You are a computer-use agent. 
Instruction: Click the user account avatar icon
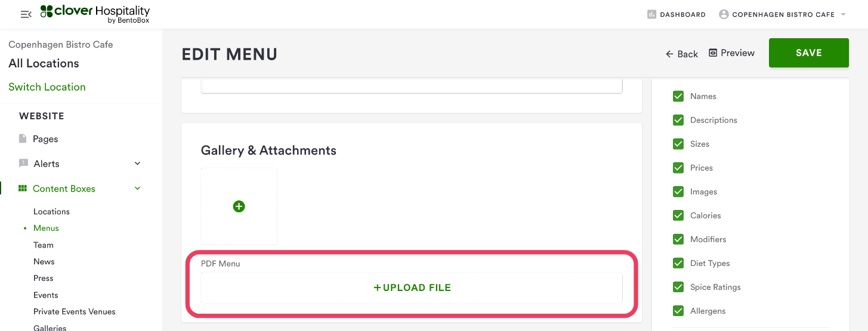724,14
